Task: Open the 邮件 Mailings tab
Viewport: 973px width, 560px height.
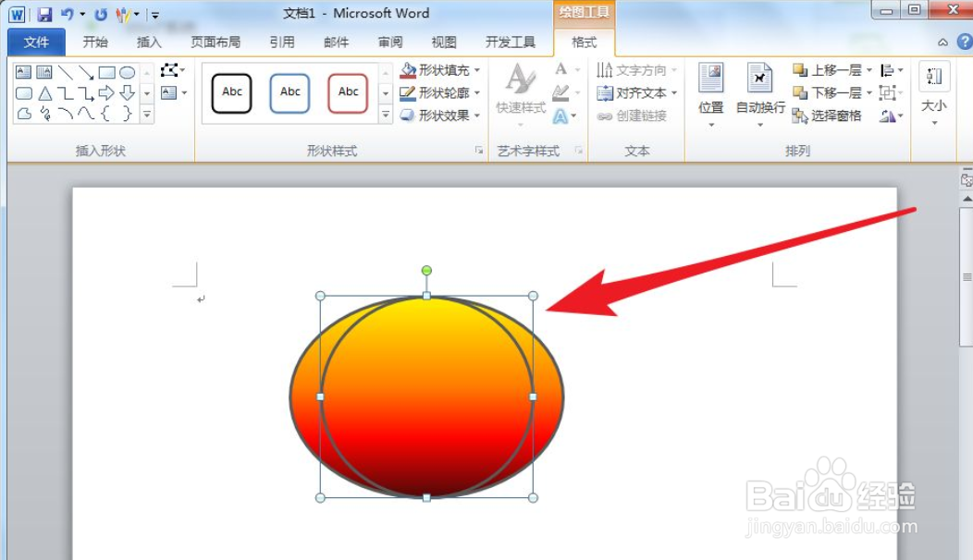Action: click(x=336, y=42)
